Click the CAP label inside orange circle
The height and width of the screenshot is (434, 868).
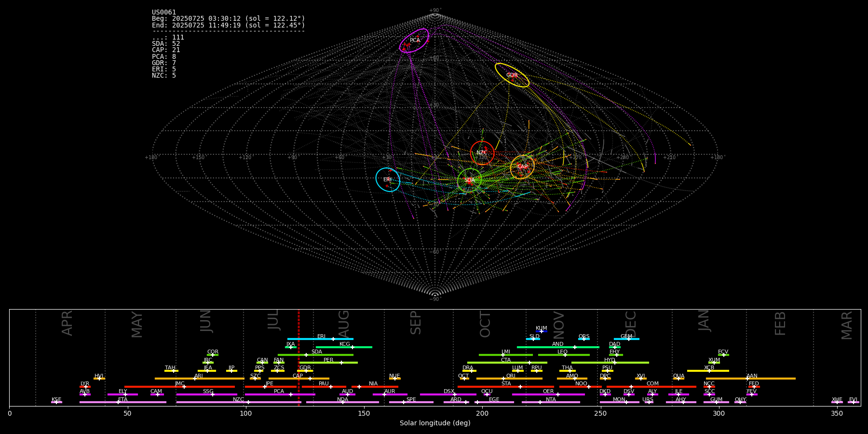522,167
